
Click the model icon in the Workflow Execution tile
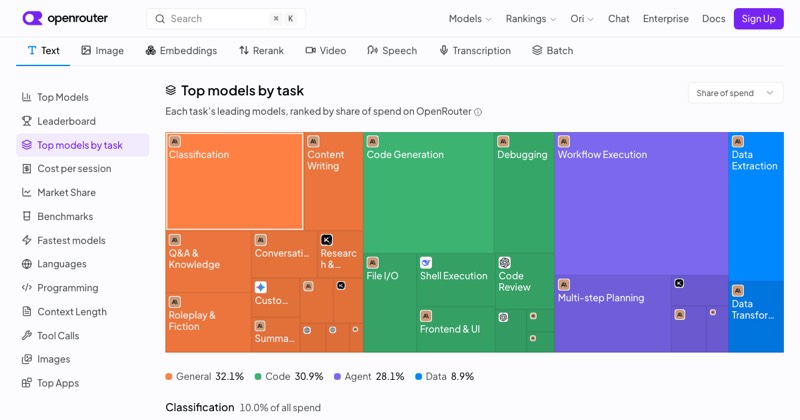pos(564,141)
